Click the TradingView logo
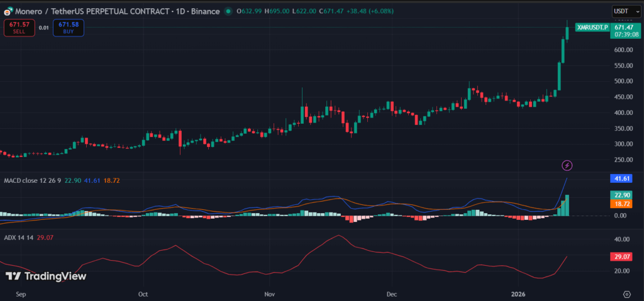The width and height of the screenshot is (644, 301). click(46, 276)
